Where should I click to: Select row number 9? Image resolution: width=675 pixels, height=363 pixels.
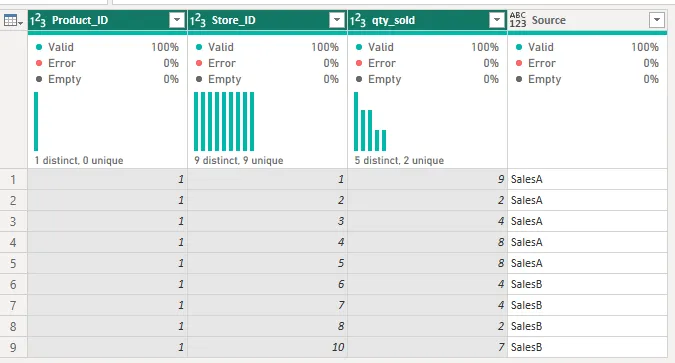tap(13, 347)
